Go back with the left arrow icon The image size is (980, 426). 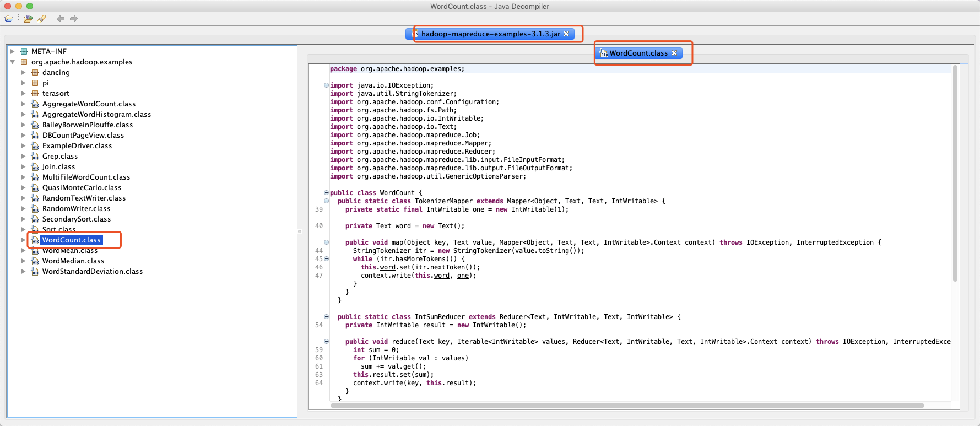coord(61,19)
